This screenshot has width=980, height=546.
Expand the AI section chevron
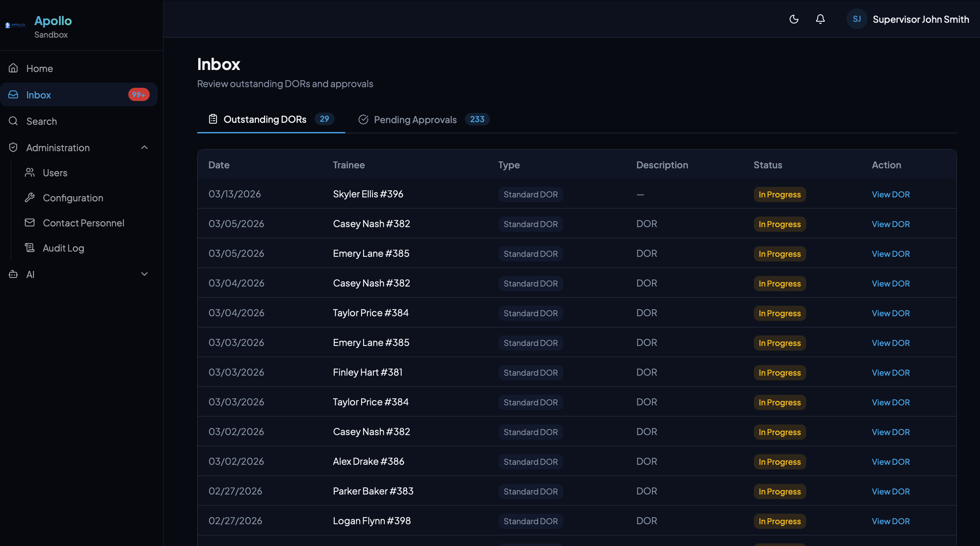pos(144,274)
